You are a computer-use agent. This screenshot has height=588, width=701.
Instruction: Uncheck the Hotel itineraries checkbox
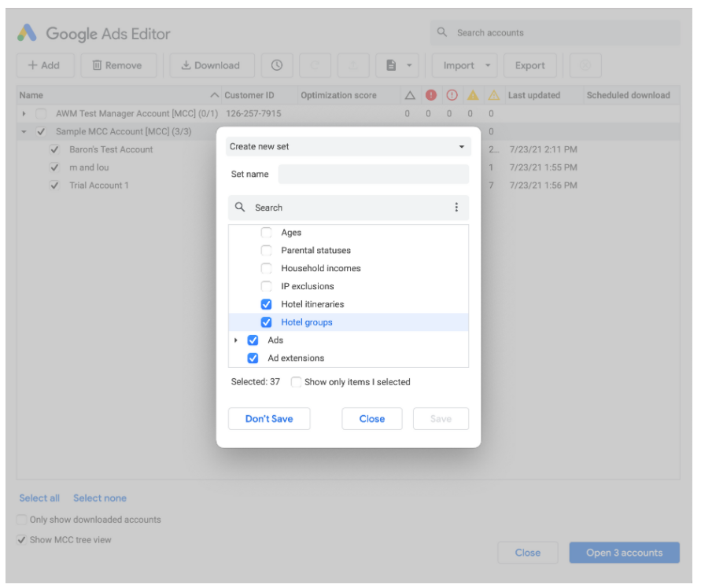click(x=266, y=304)
